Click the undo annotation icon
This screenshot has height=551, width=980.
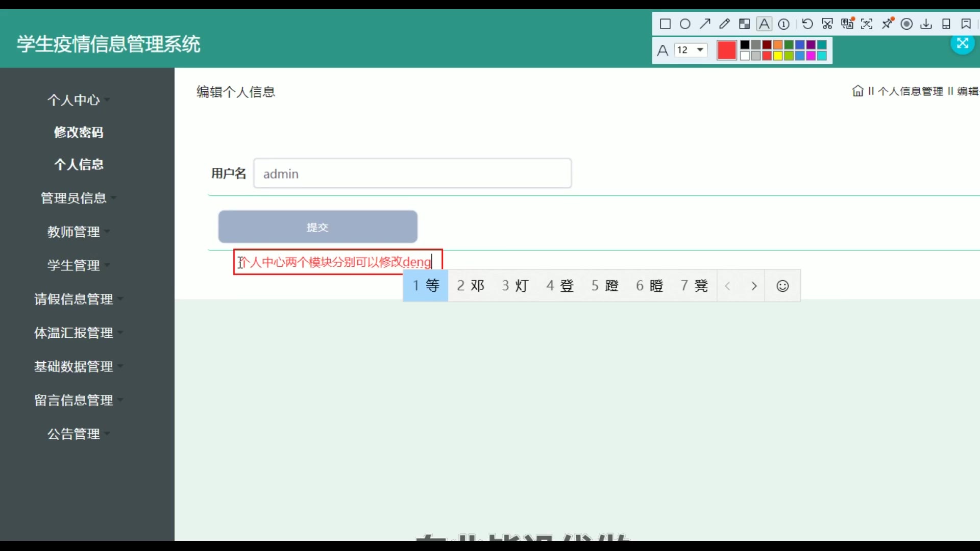(x=807, y=24)
